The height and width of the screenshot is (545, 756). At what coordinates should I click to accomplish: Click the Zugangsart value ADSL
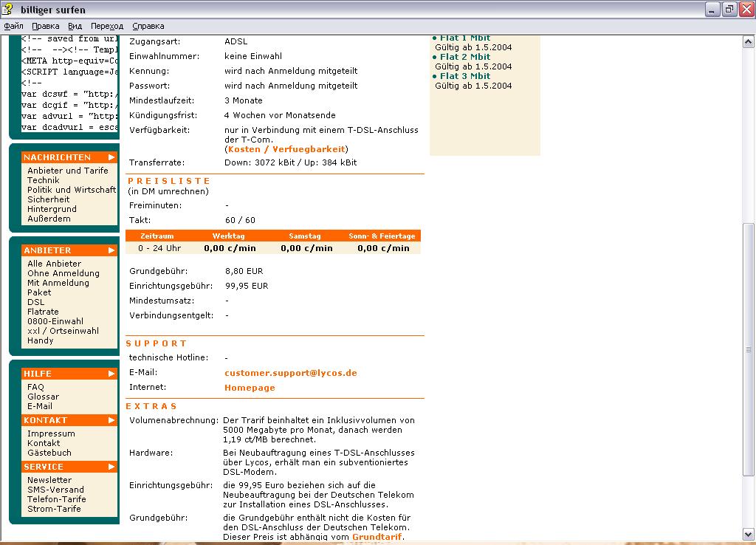tap(236, 42)
